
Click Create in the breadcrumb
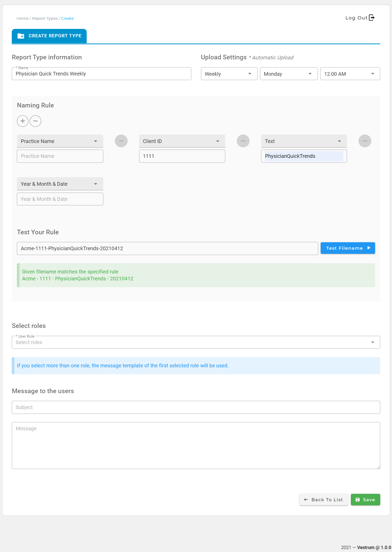pyautogui.click(x=67, y=18)
